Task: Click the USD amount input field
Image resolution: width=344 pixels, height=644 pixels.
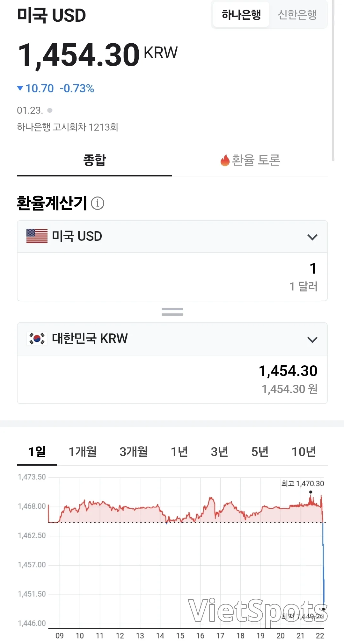Action: tap(172, 277)
